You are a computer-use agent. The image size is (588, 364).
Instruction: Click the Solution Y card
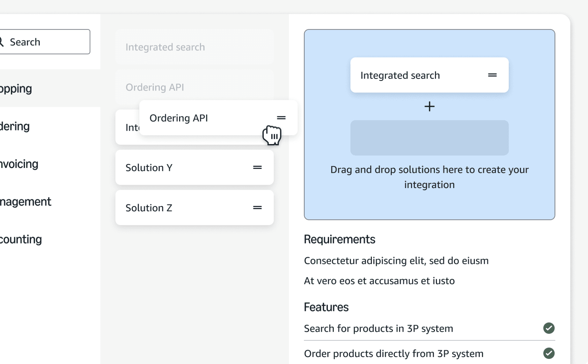tap(185, 168)
